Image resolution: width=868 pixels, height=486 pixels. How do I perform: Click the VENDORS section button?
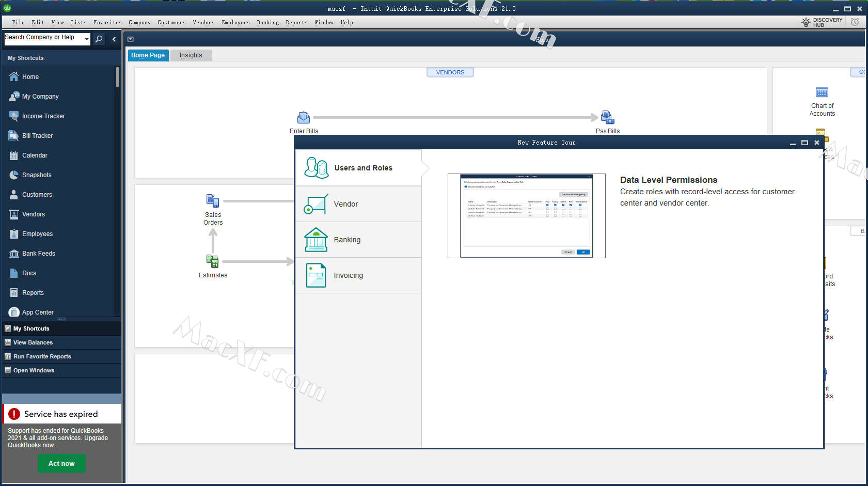click(450, 72)
